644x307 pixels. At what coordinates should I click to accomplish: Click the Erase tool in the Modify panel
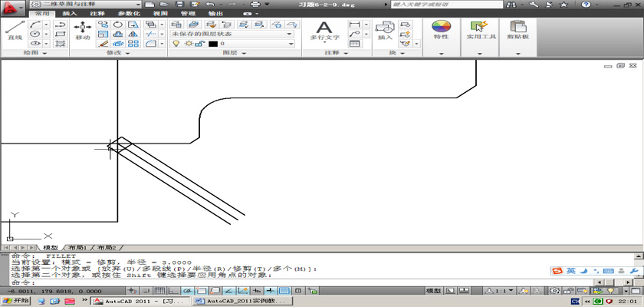tap(103, 44)
